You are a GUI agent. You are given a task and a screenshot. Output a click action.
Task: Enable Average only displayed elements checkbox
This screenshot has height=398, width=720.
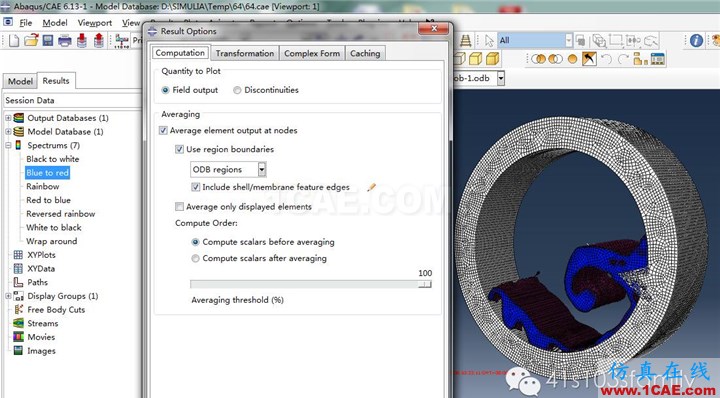(x=180, y=207)
